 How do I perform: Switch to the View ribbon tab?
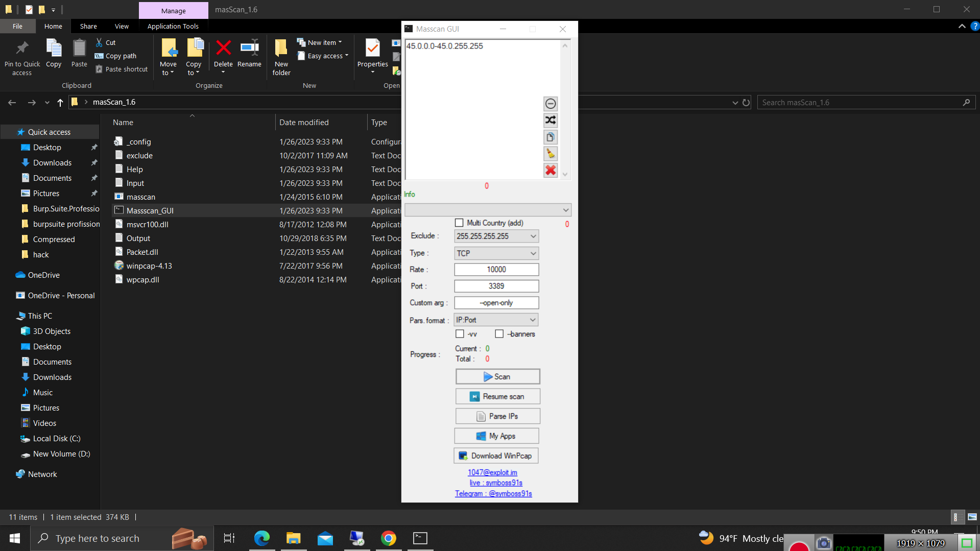[122, 26]
